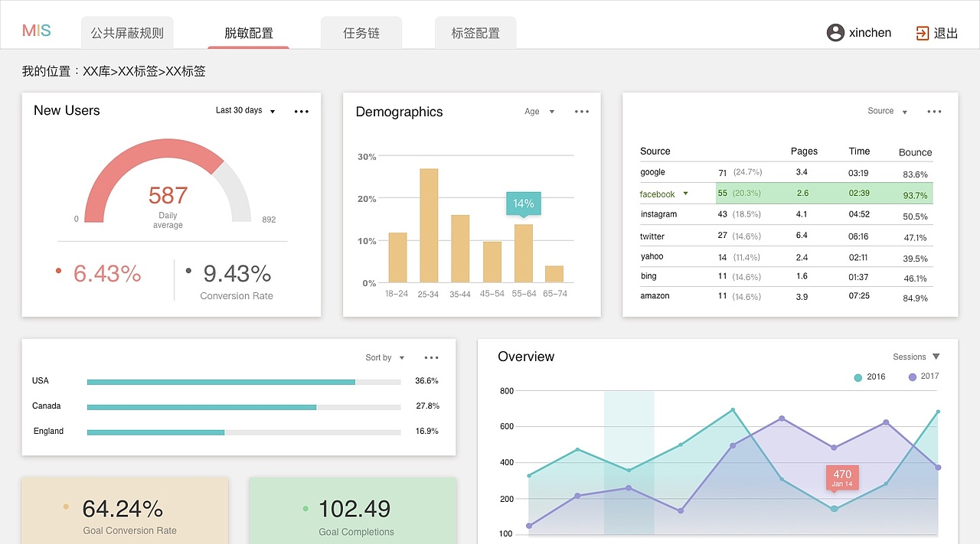980x544 pixels.
Task: Open the Demographics card options menu
Action: pos(581,111)
